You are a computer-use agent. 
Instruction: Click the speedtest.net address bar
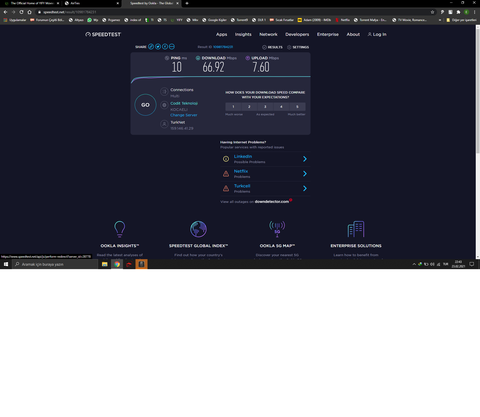tap(233, 12)
